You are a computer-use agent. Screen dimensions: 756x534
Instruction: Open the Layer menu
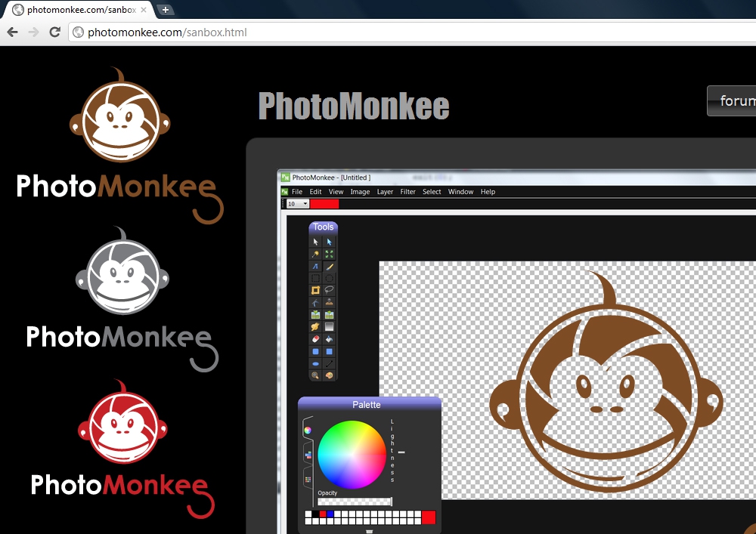(385, 192)
